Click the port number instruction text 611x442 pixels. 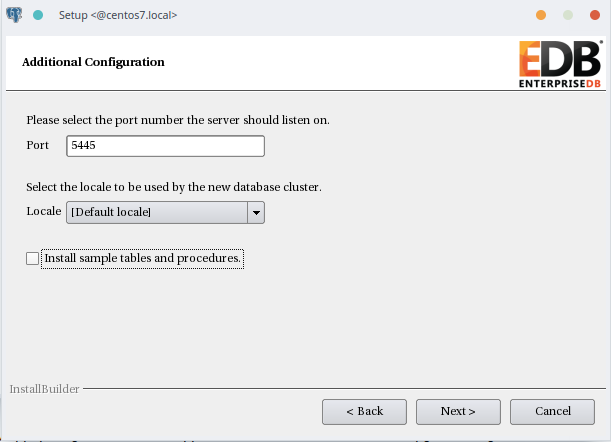pyautogui.click(x=178, y=120)
